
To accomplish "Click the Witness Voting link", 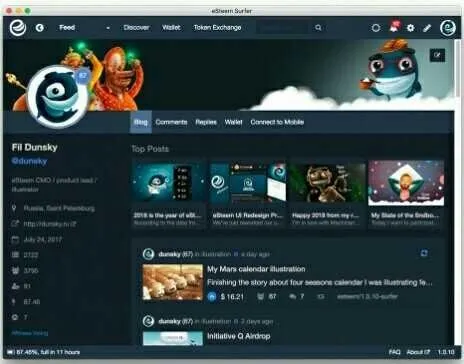I will click(x=30, y=333).
